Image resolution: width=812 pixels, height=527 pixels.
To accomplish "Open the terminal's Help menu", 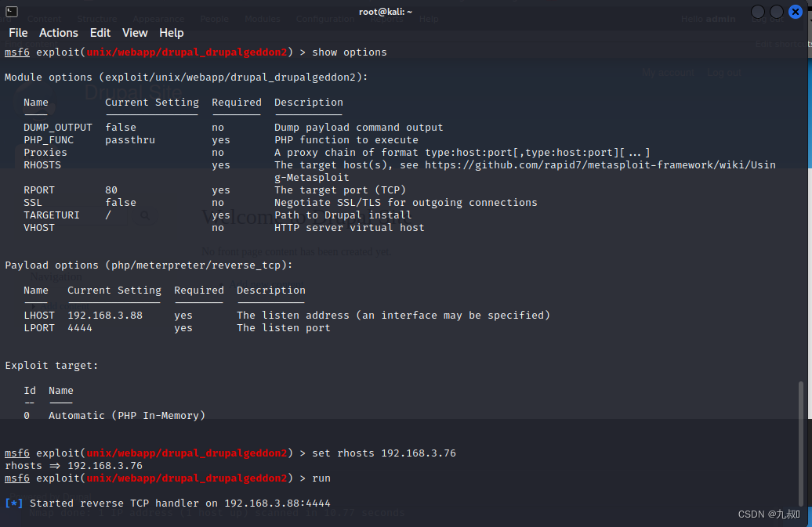I will [171, 33].
